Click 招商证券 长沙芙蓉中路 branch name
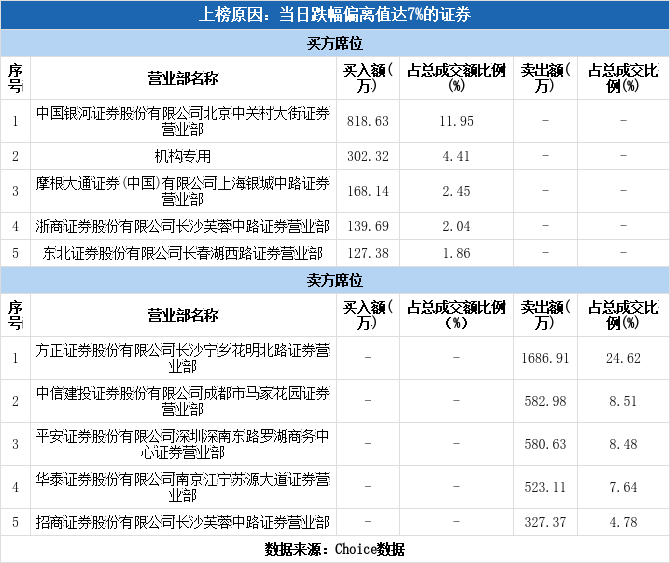This screenshot has width=670, height=563. [183, 522]
